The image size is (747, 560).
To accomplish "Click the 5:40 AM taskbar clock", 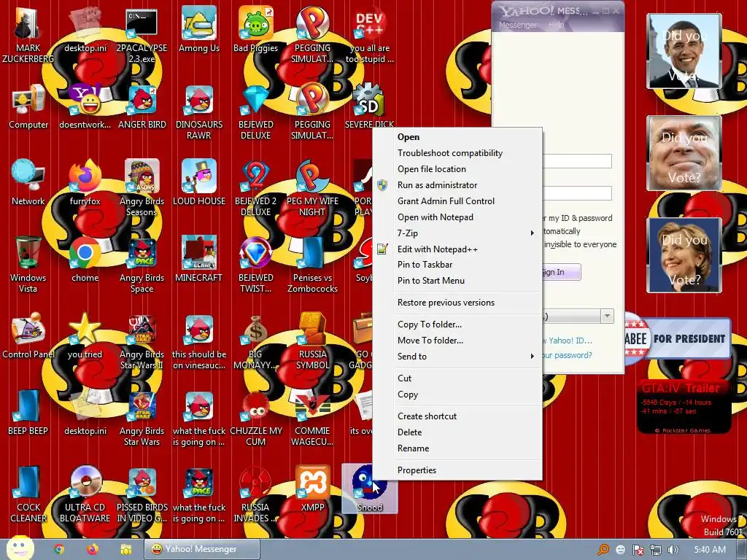I will pyautogui.click(x=709, y=550).
